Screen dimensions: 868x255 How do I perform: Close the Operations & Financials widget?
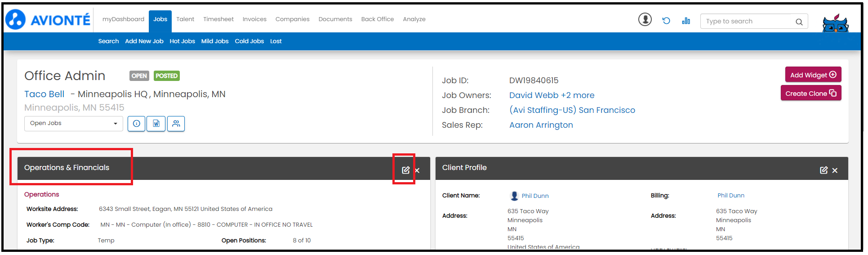point(417,170)
